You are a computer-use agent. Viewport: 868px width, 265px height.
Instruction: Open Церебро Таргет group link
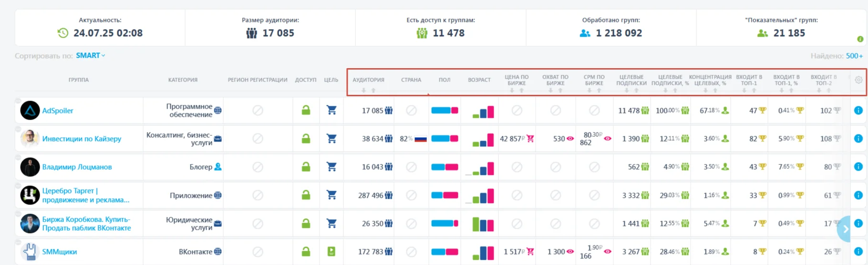pyautogui.click(x=86, y=195)
